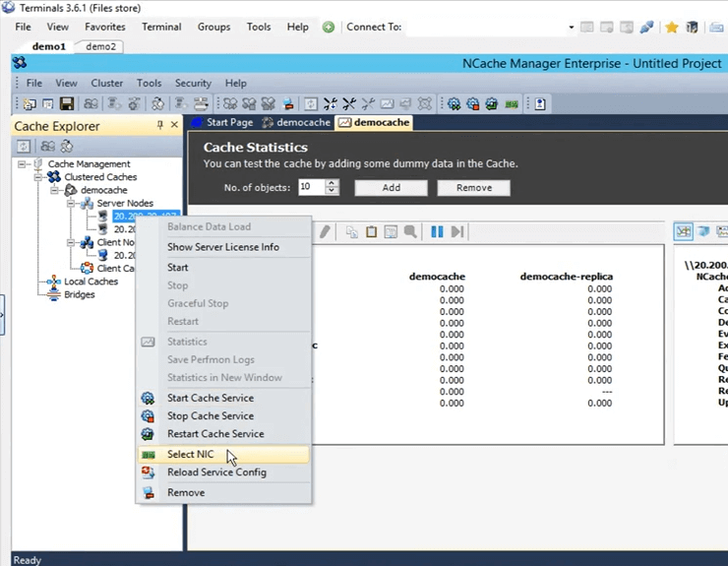Image resolution: width=728 pixels, height=566 pixels.
Task: Click the satellite connection icon in Terminals toolbar
Action: [646, 28]
